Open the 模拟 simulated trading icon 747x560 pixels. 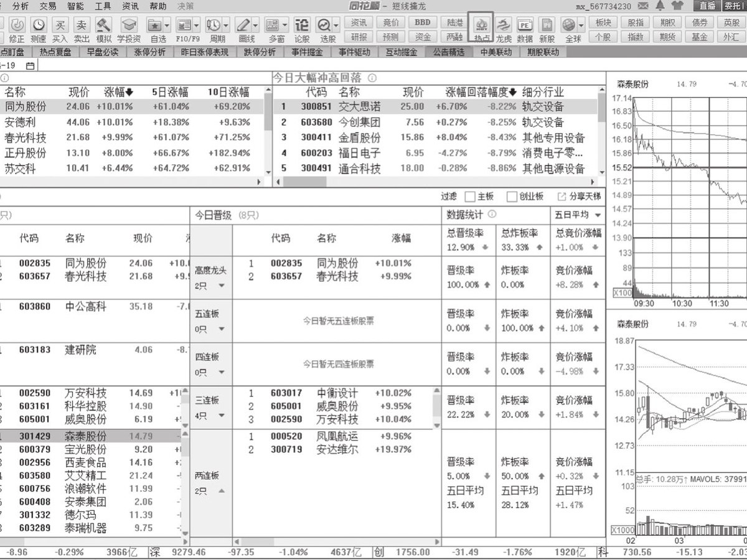click(x=104, y=26)
